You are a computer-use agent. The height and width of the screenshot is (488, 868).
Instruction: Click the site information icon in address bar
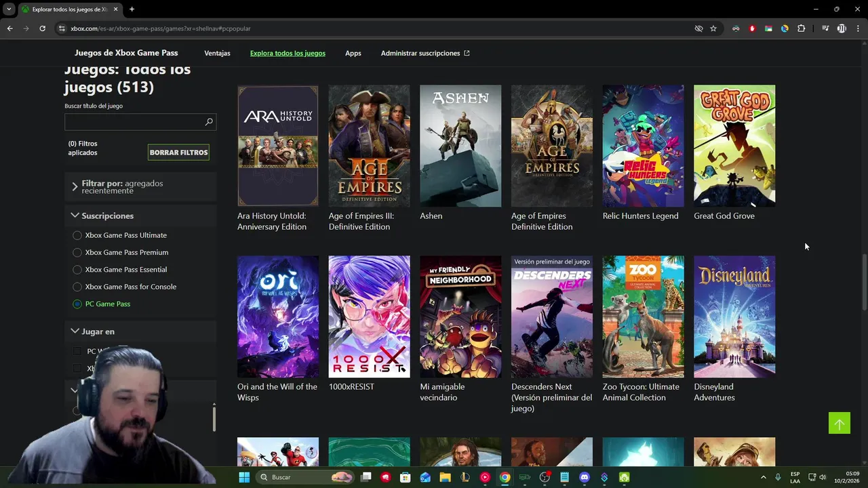[x=62, y=28]
